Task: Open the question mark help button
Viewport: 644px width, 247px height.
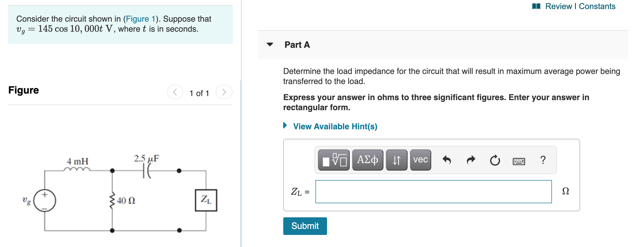Action: (x=543, y=160)
